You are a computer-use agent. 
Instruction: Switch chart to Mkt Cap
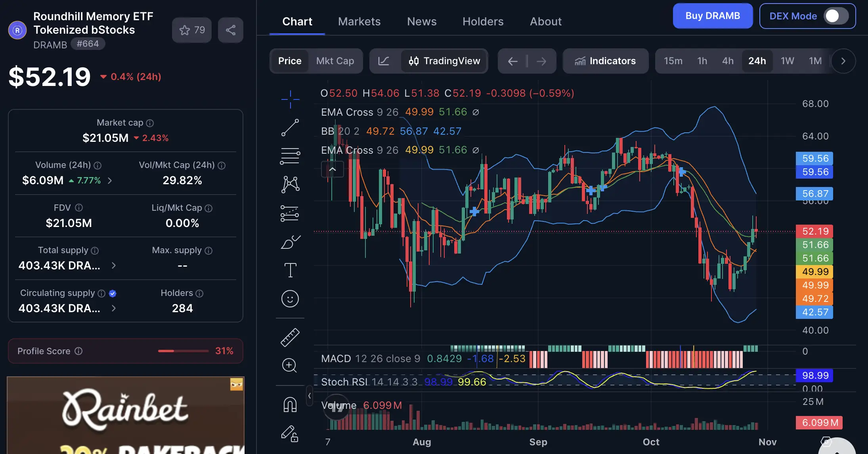click(335, 61)
